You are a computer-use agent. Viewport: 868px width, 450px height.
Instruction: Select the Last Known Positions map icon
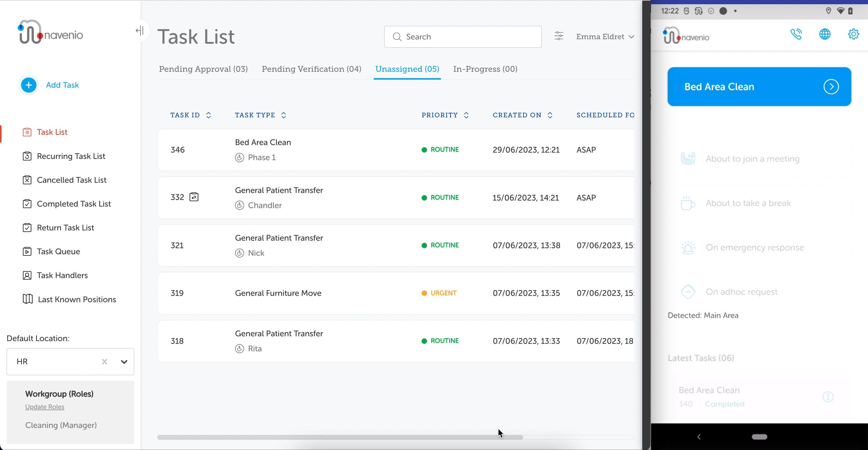[27, 299]
